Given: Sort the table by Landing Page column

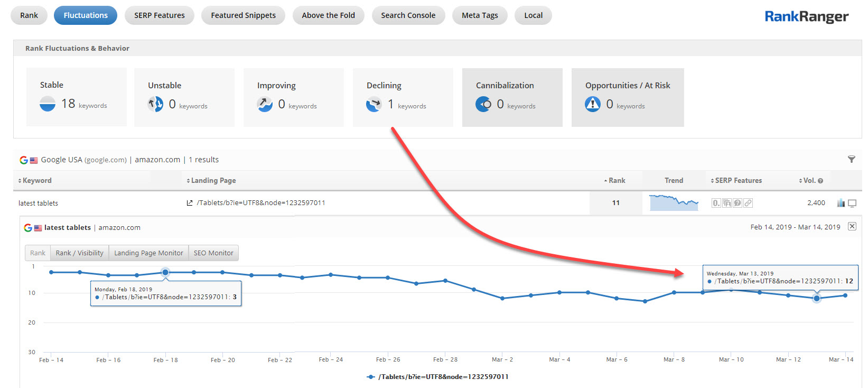Looking at the screenshot, I should [x=211, y=181].
